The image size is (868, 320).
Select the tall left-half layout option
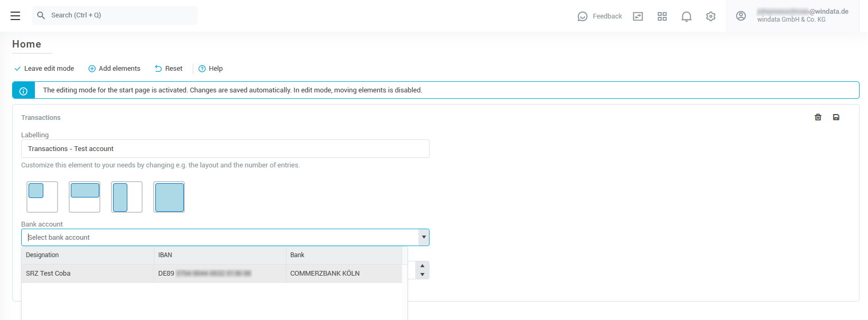click(127, 197)
